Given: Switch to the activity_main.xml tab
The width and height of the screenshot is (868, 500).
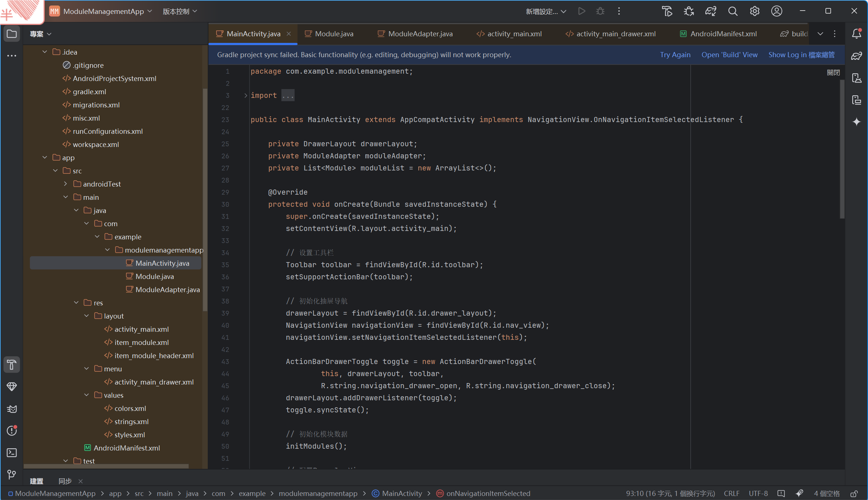Looking at the screenshot, I should 514,34.
